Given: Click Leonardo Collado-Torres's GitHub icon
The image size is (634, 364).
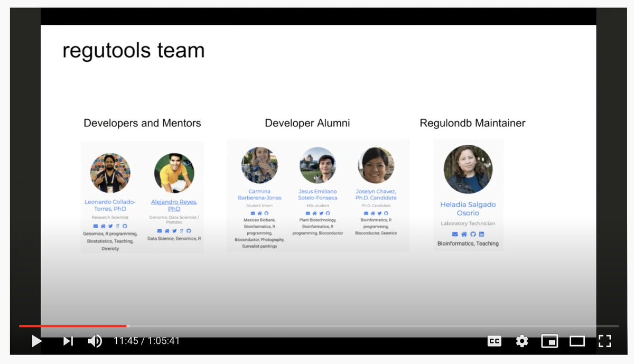Looking at the screenshot, I should pyautogui.click(x=125, y=226).
